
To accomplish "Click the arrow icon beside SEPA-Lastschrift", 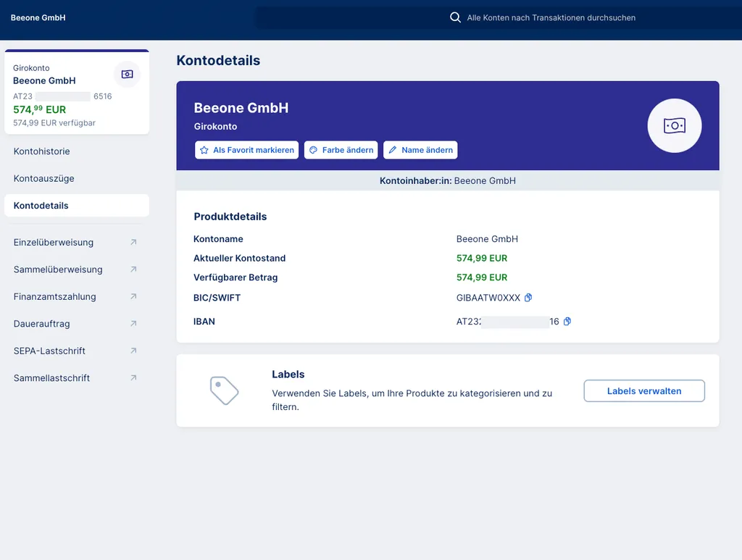I will click(133, 351).
